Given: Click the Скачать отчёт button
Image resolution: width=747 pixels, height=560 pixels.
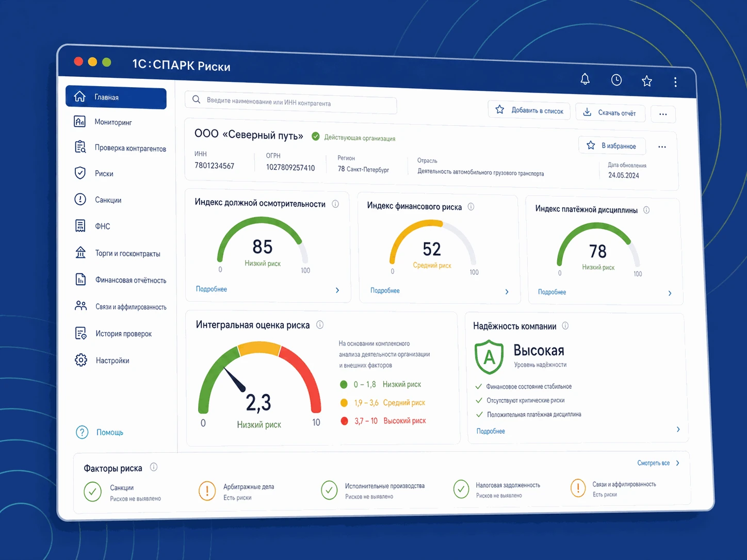Looking at the screenshot, I should (x=610, y=112).
